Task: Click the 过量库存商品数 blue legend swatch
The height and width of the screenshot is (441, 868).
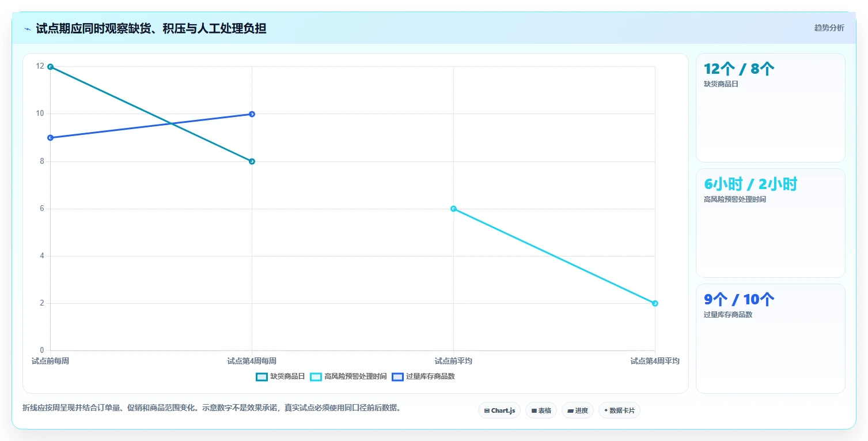Action: click(x=397, y=376)
